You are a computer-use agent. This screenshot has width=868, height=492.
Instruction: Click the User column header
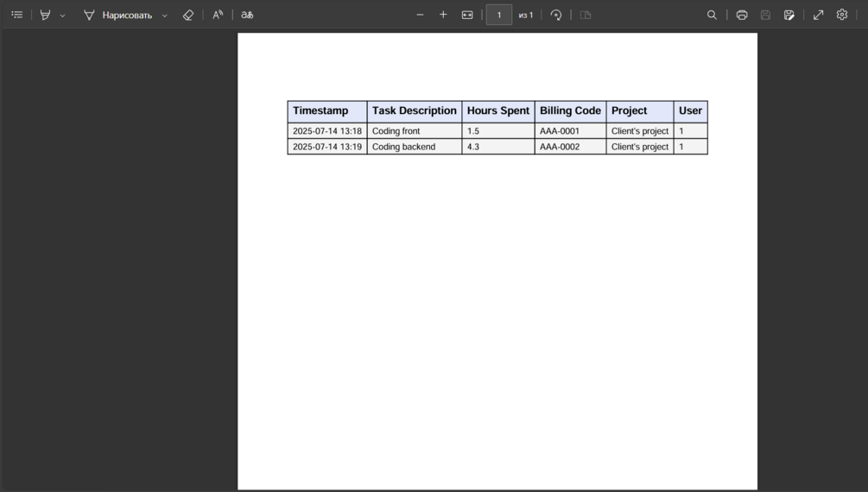pyautogui.click(x=690, y=111)
